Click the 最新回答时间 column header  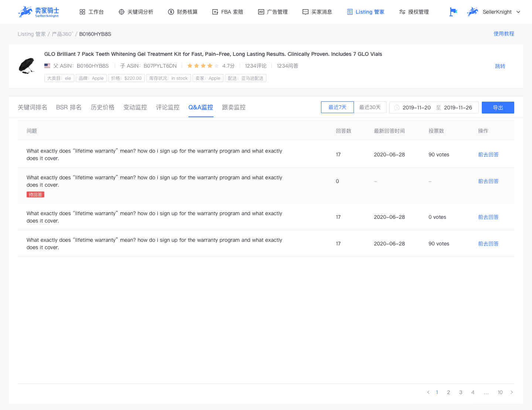pos(389,131)
